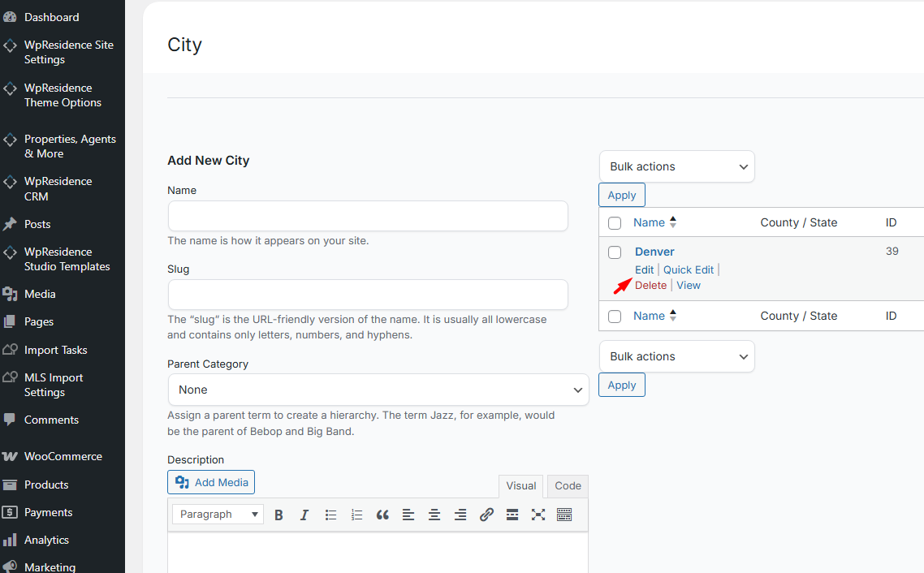
Task: Click the insert link icon
Action: pos(486,515)
